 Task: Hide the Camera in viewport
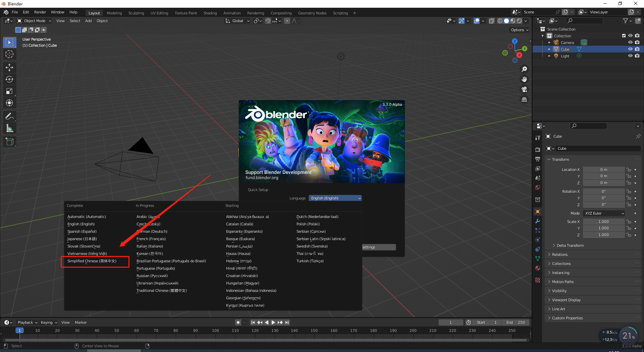pos(630,42)
